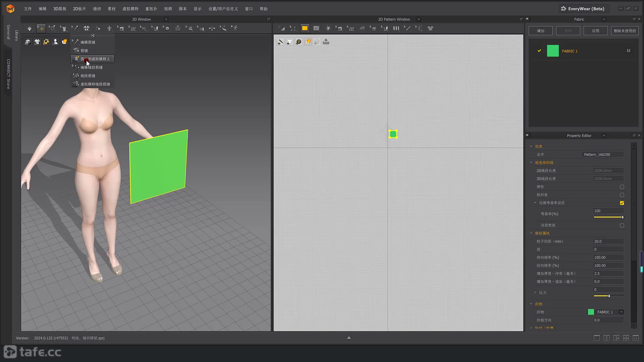Click the 弯曲率 slider handle
Screen dimensions: 644x362
tap(623, 217)
